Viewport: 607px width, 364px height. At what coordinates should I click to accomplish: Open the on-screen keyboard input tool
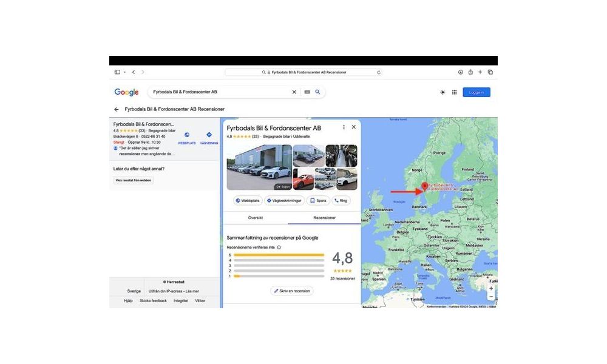[x=307, y=92]
